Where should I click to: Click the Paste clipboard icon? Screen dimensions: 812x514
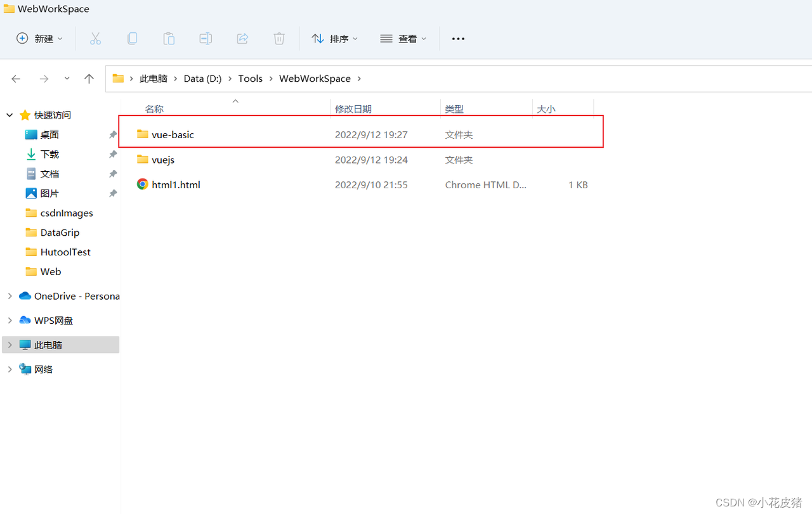(169, 39)
